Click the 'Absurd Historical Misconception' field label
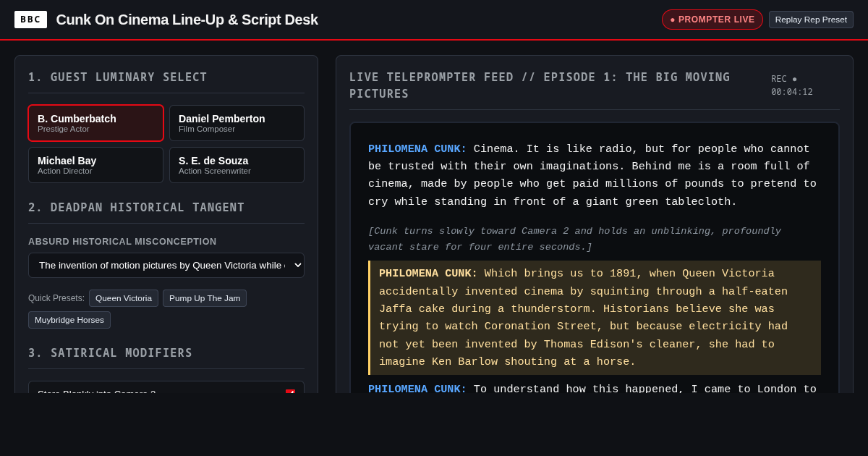Screen dimensions: 868x456 pyautogui.click(x=122, y=242)
